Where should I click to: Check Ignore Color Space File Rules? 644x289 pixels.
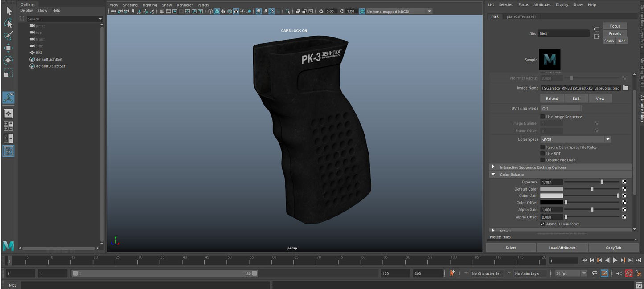coord(543,147)
